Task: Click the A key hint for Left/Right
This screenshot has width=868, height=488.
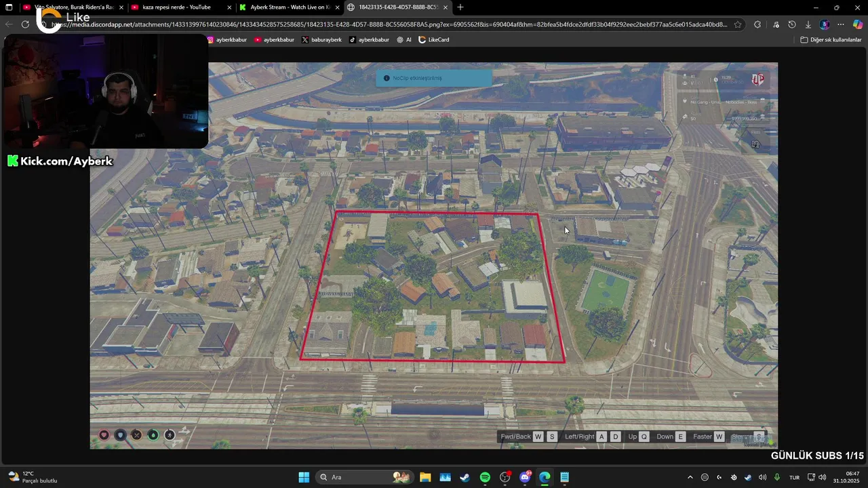Action: point(601,436)
